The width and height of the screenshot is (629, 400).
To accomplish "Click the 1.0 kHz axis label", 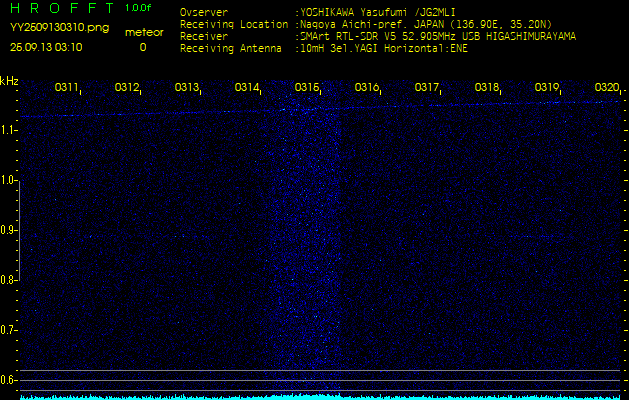I will [x=7, y=181].
